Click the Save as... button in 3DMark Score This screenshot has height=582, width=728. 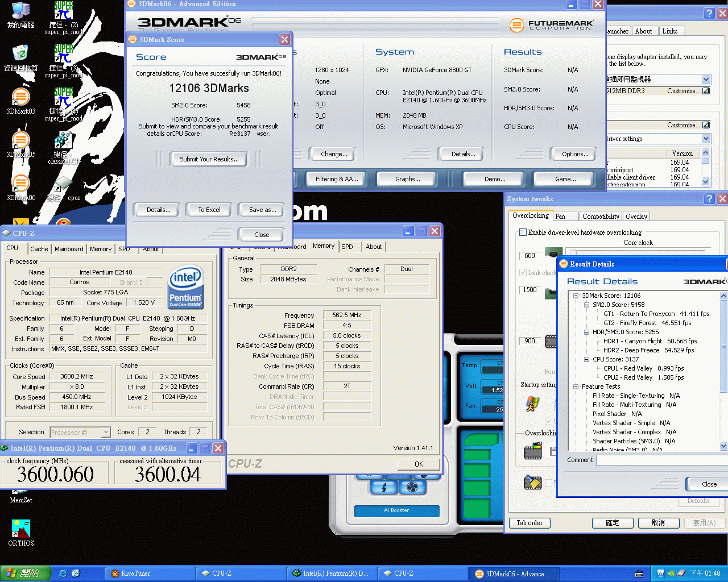[x=263, y=210]
